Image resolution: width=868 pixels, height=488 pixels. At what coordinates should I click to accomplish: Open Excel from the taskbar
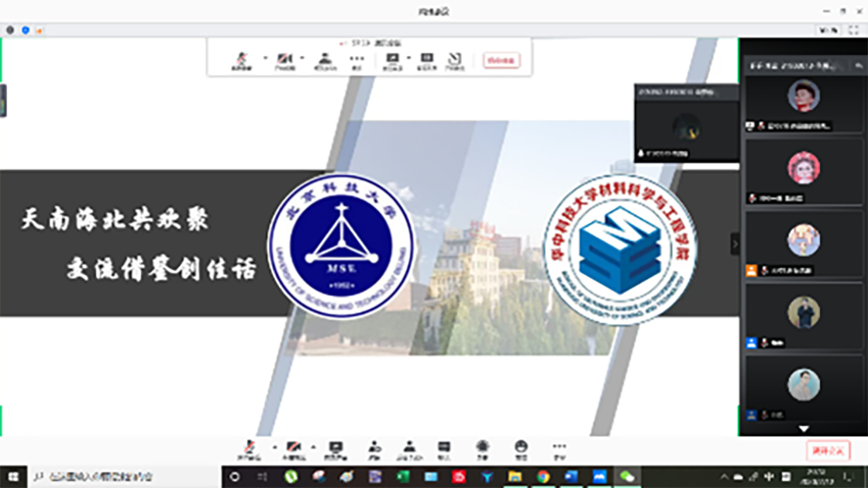[x=403, y=476]
